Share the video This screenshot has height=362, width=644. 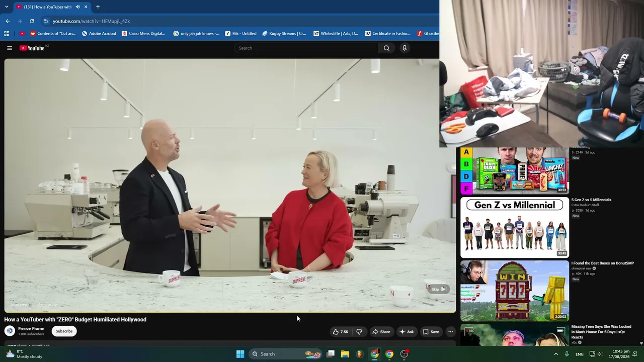click(381, 332)
